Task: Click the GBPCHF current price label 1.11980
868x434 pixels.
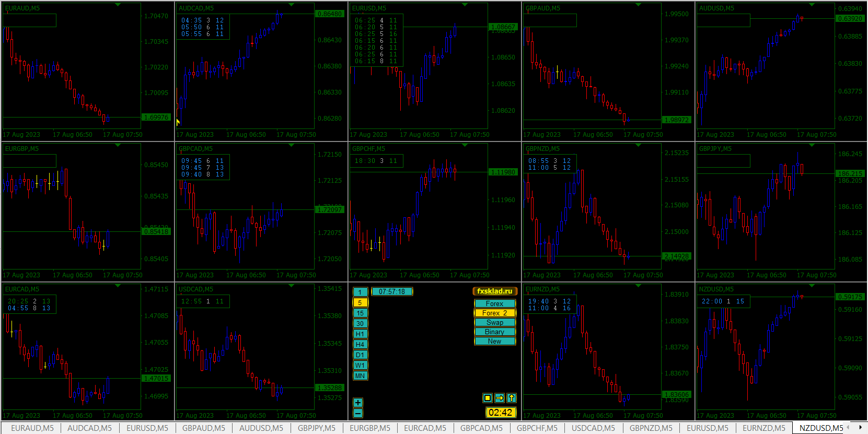Action: (x=503, y=172)
